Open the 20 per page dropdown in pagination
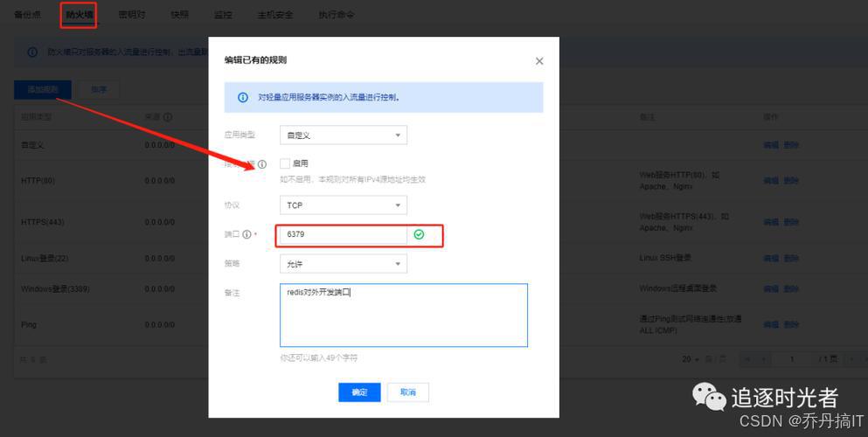Screen dimensions: 868x437 tap(691, 359)
